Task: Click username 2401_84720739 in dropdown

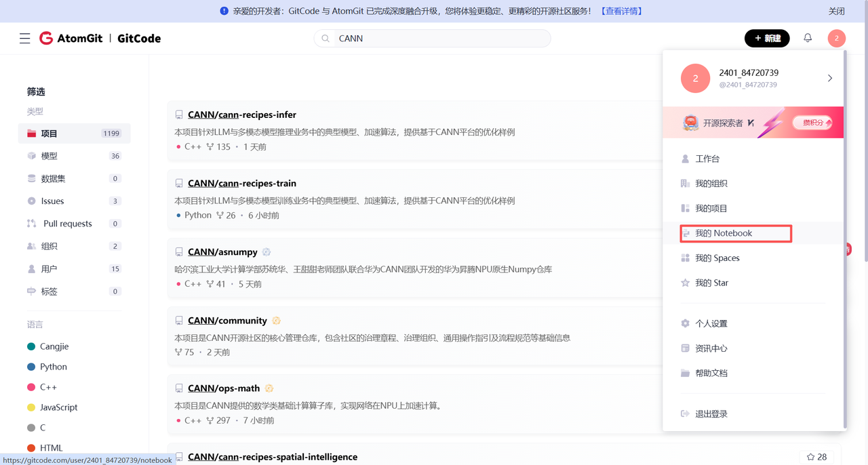Action: (749, 73)
